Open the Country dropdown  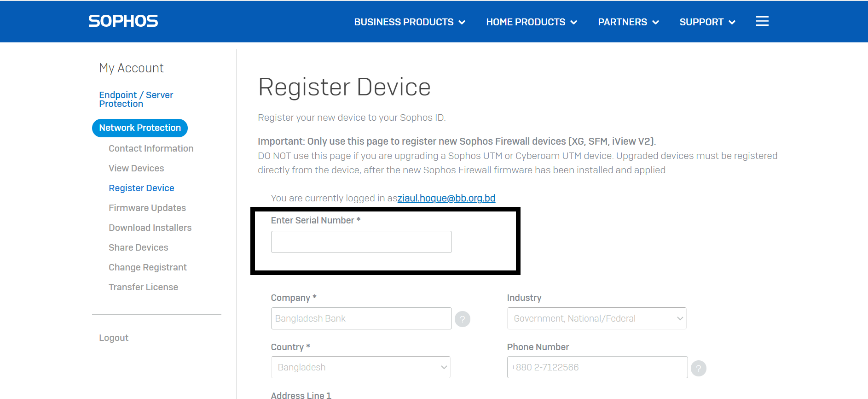pyautogui.click(x=360, y=367)
